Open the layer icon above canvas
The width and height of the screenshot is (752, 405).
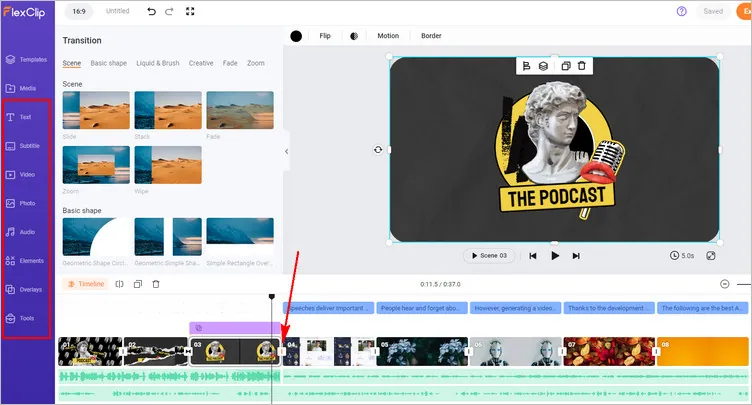[x=543, y=66]
